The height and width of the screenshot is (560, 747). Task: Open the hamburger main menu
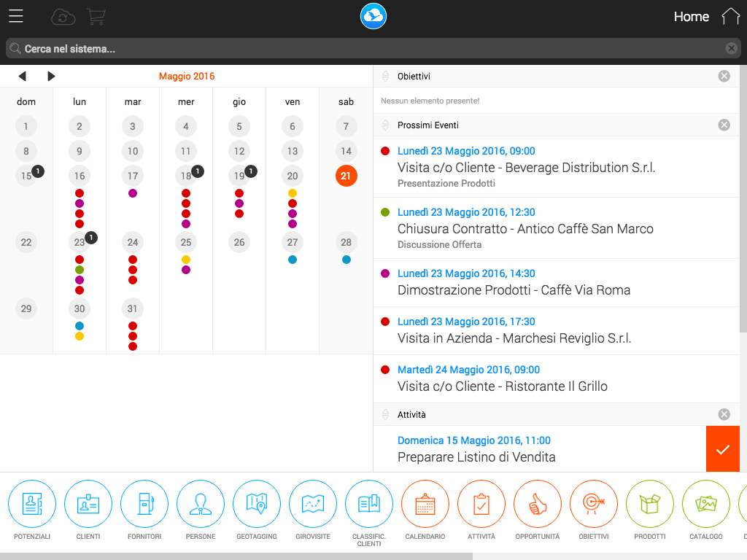pos(16,16)
